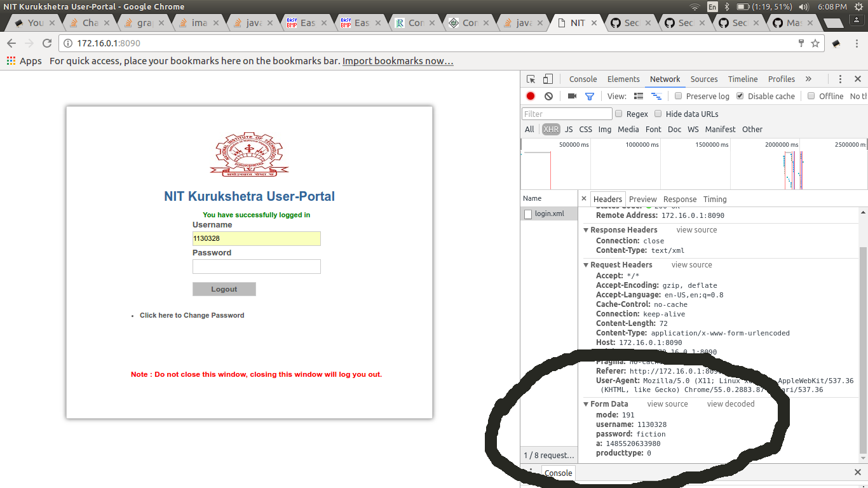This screenshot has height=488, width=868.
Task: Click the Password input field
Action: point(257,267)
